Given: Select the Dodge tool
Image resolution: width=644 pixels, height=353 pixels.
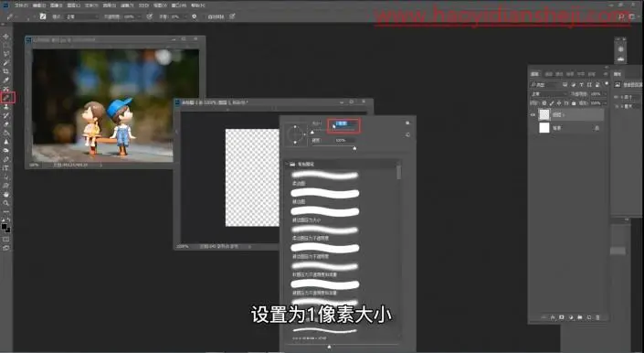Looking at the screenshot, I should click(5, 150).
